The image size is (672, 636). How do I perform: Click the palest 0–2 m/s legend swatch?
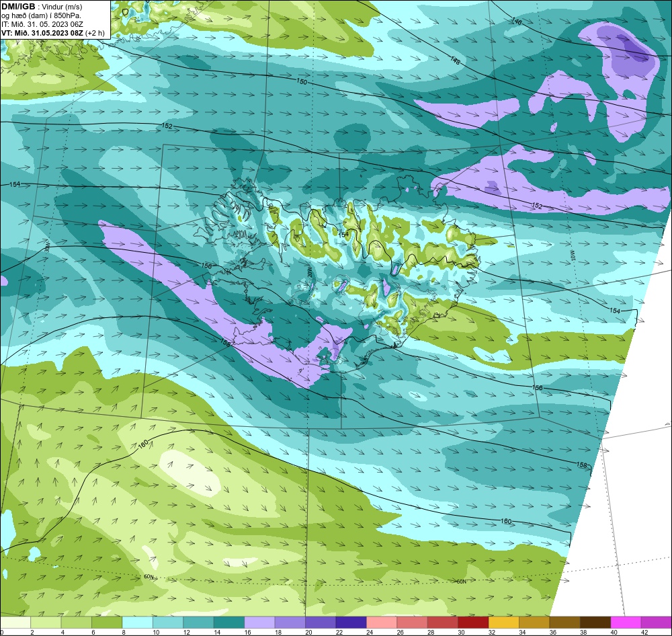coord(15,623)
